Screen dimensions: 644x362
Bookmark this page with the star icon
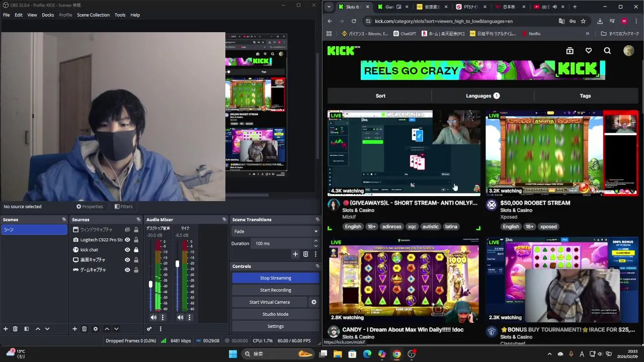point(583,21)
